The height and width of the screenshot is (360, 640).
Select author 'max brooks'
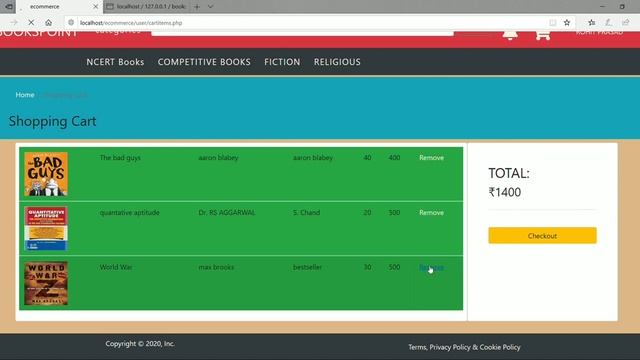tap(216, 267)
